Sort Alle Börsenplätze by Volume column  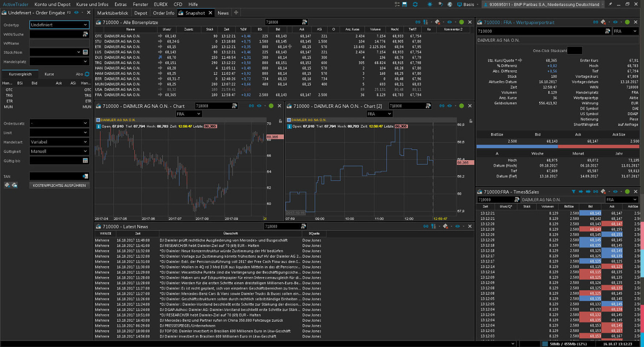click(x=375, y=29)
